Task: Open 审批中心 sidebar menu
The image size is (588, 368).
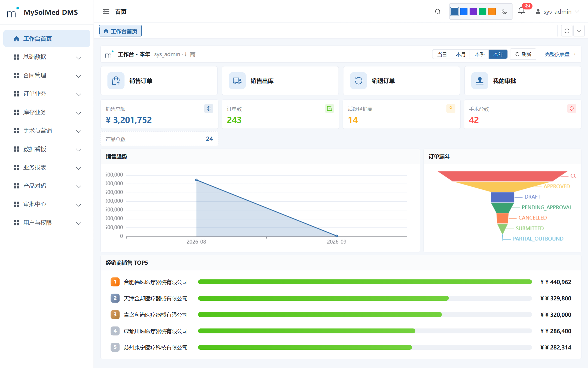Action: [47, 204]
